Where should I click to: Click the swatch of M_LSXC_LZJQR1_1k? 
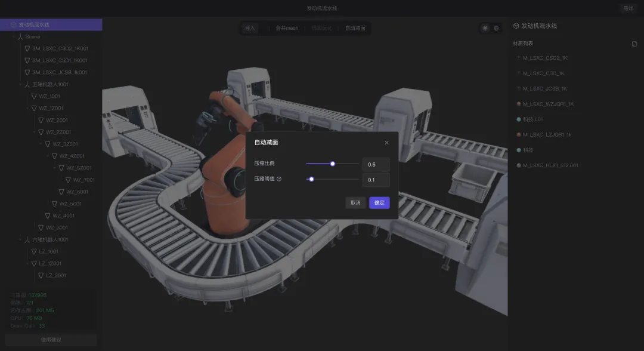(519, 134)
